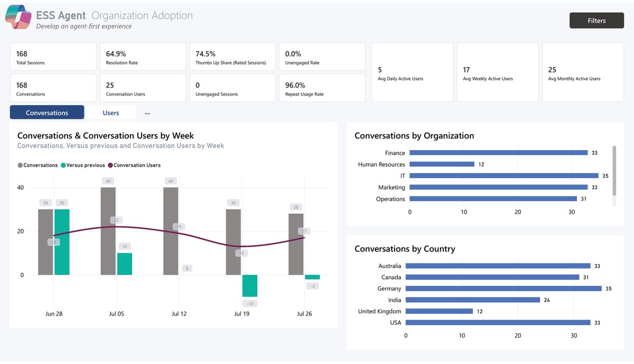Select the Resolution Rate 64.9% card
Screen dimensions: 634x364
tap(143, 57)
